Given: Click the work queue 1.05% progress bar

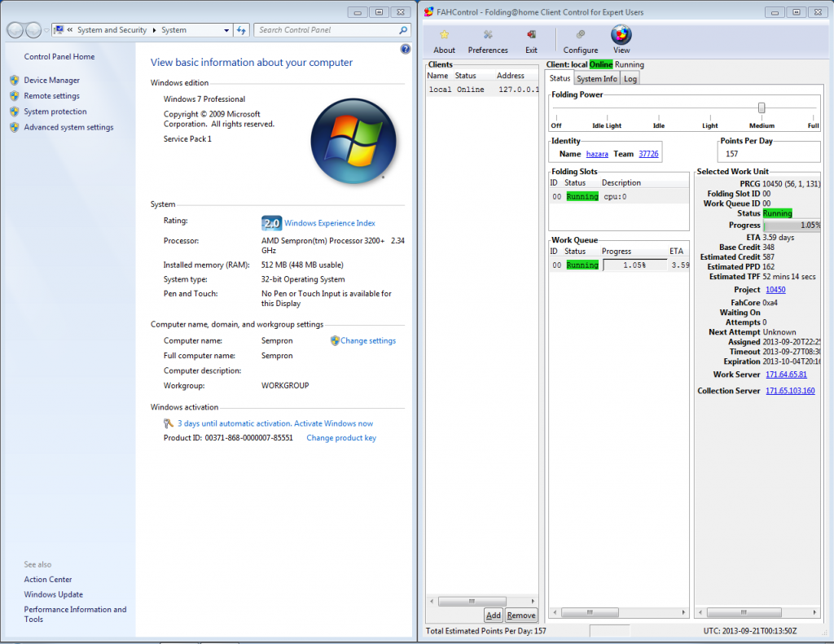Looking at the screenshot, I should click(x=634, y=265).
